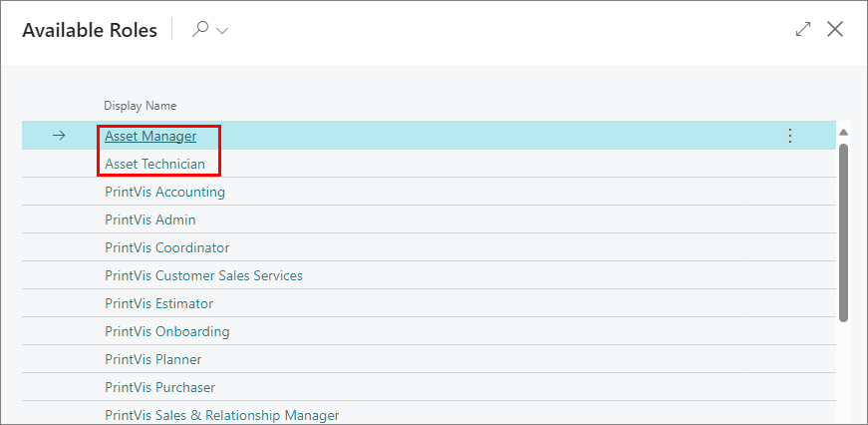Click the scrollbar up arrow
Image resolution: width=868 pixels, height=425 pixels.
(844, 133)
